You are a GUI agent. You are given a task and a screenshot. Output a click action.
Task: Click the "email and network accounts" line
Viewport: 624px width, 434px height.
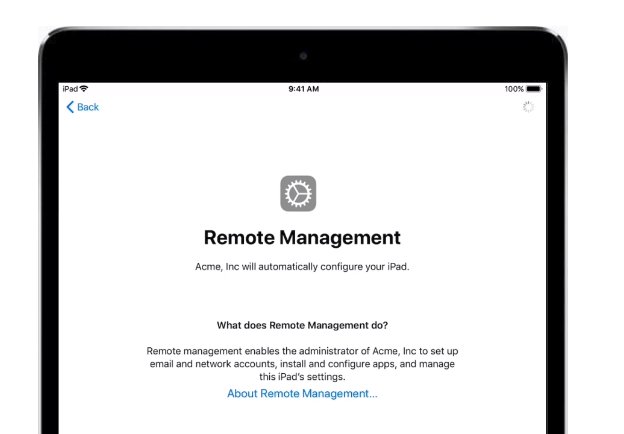[x=302, y=365]
